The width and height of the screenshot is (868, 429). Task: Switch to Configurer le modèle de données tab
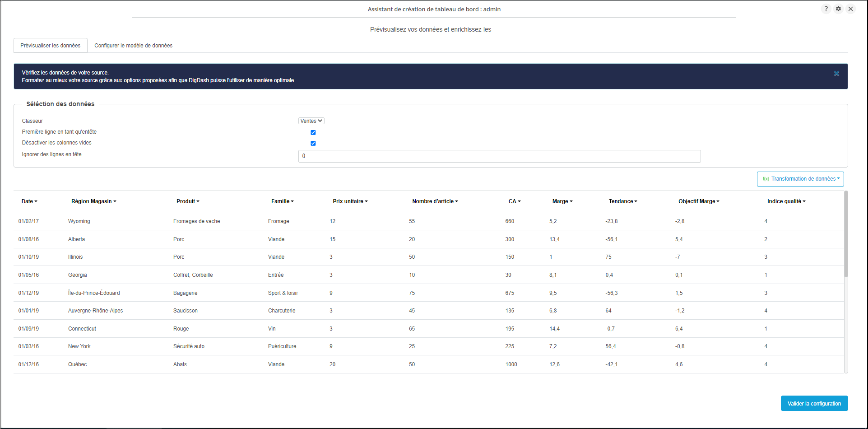[x=133, y=46]
